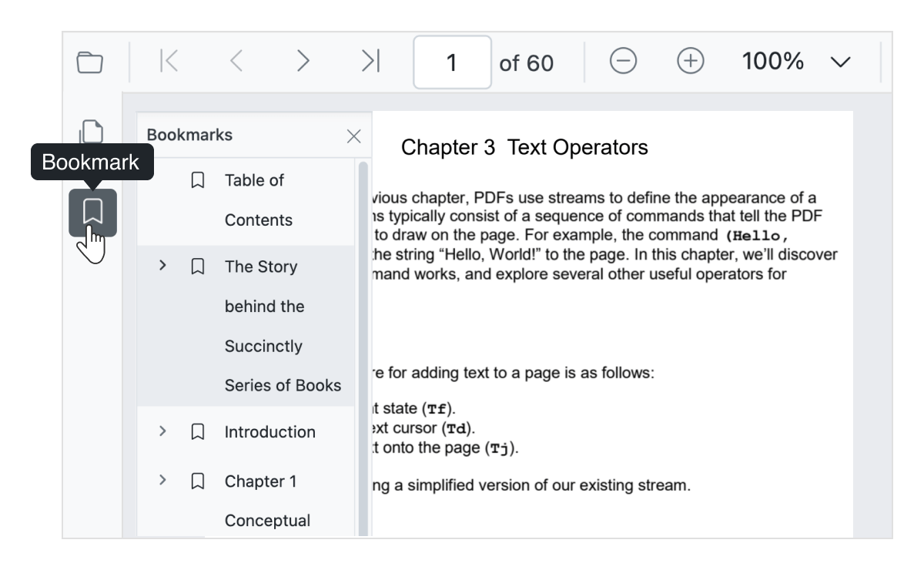
Task: Click the bookmark icon beside Table of Contents
Action: click(x=198, y=179)
